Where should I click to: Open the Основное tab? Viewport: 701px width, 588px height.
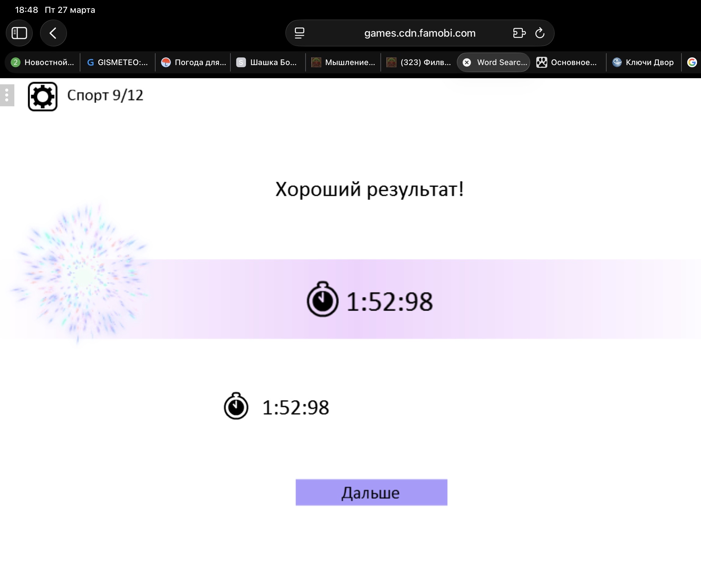[567, 62]
